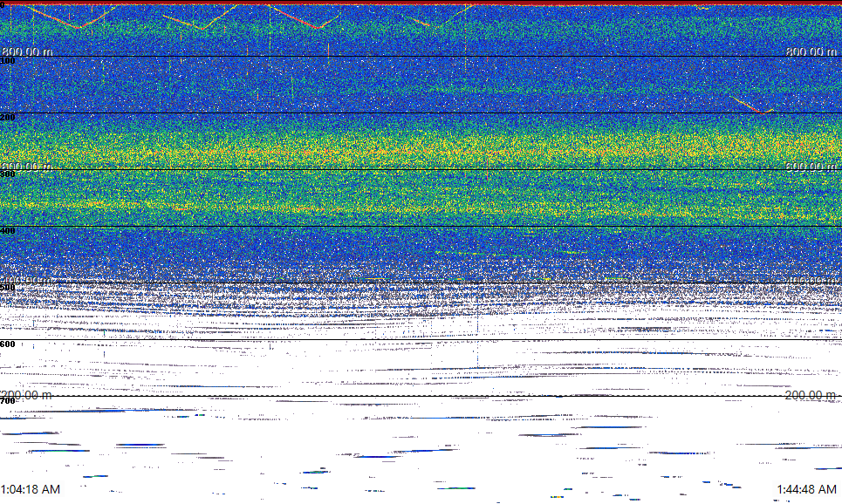Click the range mark labeled 600
Screen dimensions: 842x504
coord(8,344)
